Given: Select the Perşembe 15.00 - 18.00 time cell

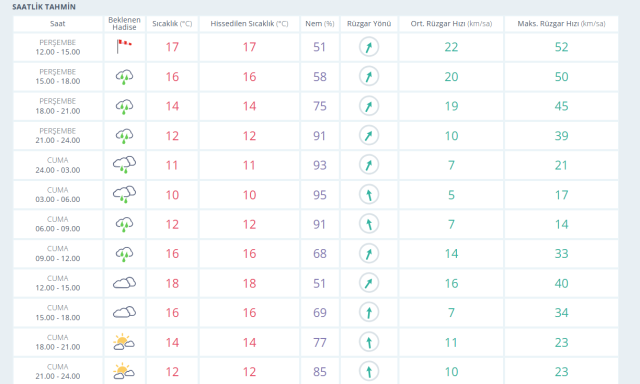Looking at the screenshot, I should pos(58,77).
